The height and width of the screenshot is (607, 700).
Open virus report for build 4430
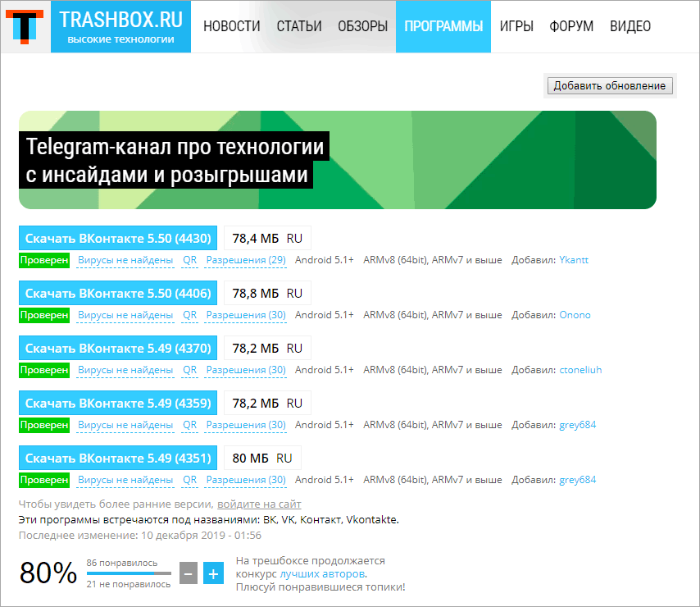[x=125, y=260]
